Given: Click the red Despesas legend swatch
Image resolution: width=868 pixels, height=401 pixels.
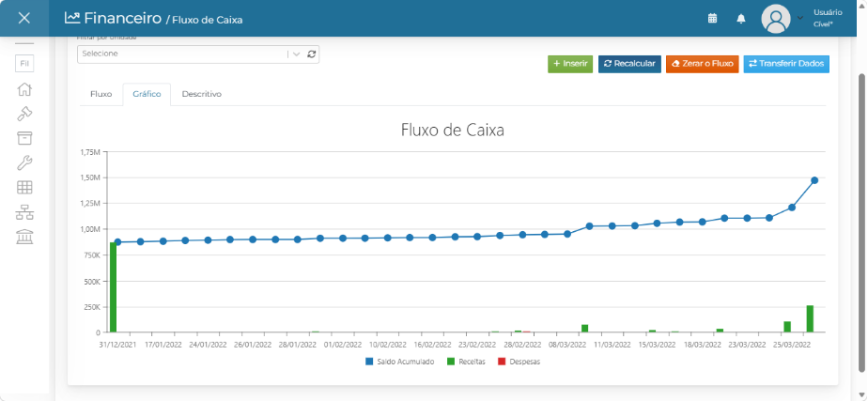Looking at the screenshot, I should [x=502, y=362].
